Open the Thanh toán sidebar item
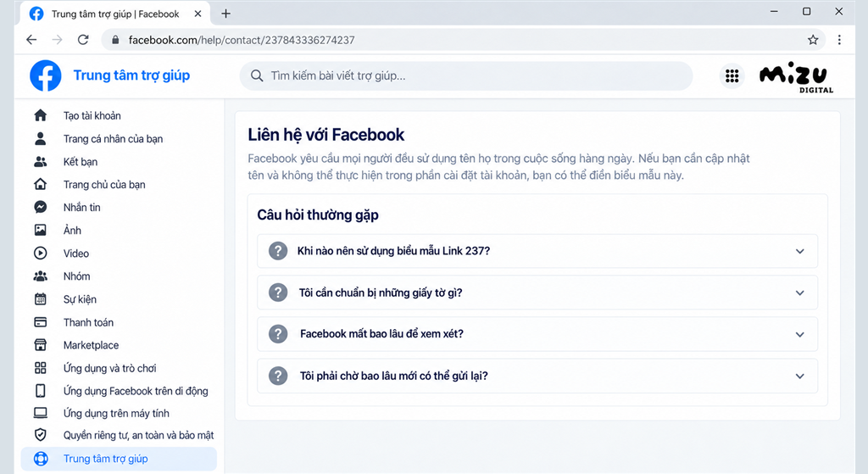 (88, 322)
